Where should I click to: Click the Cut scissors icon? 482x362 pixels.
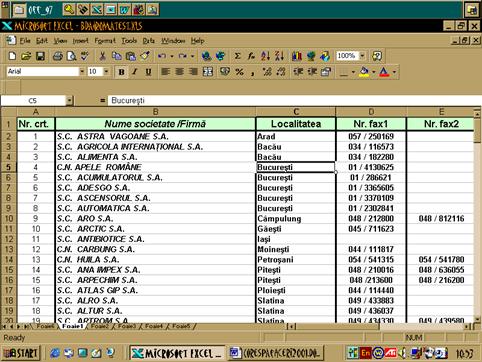102,56
